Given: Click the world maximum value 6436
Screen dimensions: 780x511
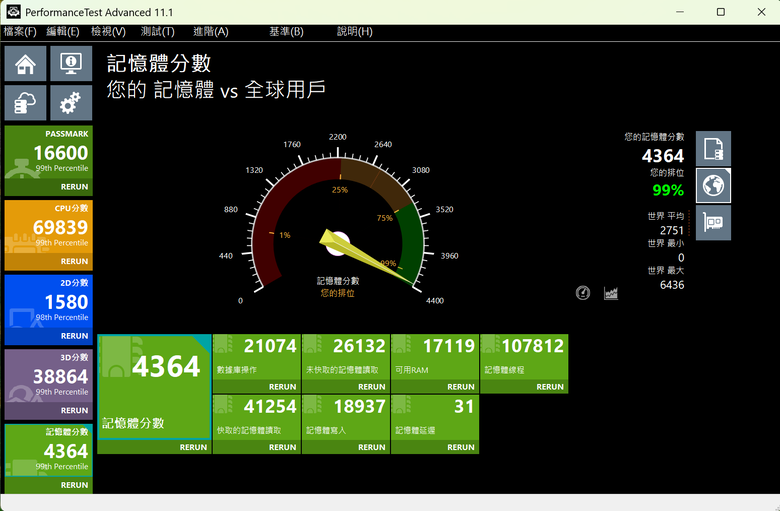Looking at the screenshot, I should coord(672,285).
